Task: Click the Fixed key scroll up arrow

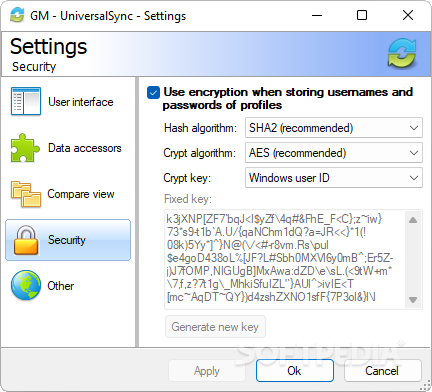Action: coord(413,220)
